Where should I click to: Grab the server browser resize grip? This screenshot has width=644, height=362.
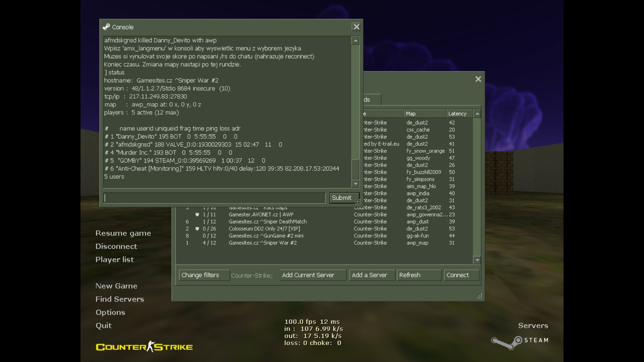(479, 297)
